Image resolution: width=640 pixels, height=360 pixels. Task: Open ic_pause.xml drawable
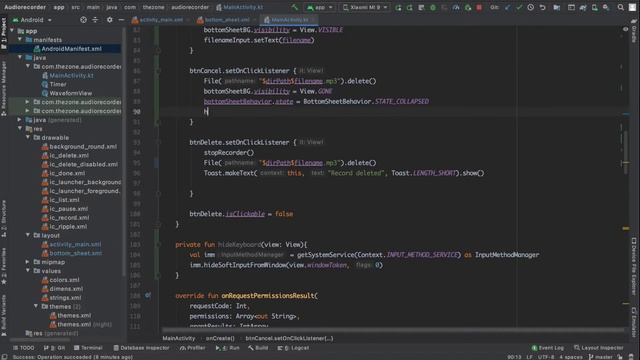68,209
